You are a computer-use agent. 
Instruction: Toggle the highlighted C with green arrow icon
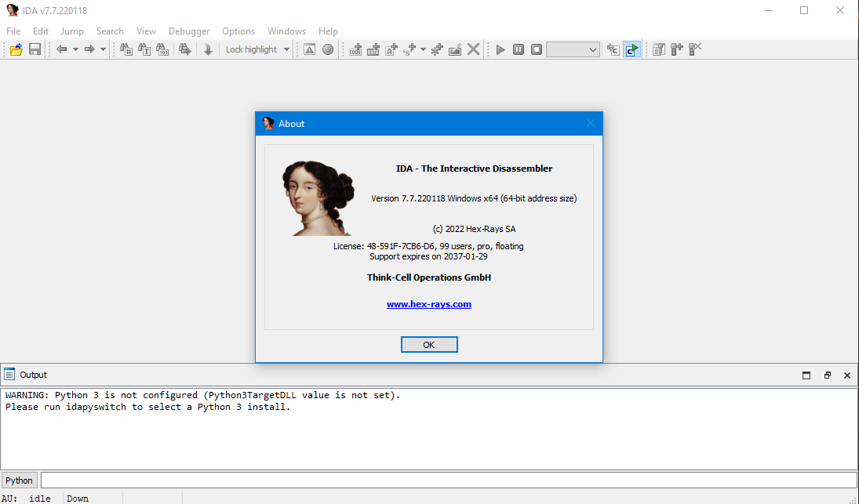click(632, 49)
